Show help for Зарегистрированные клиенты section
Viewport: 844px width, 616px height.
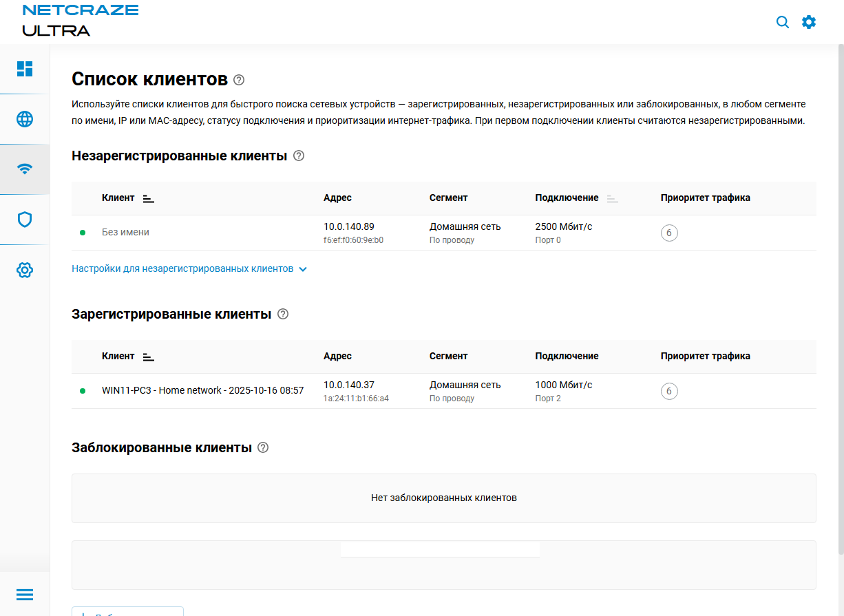coord(283,314)
